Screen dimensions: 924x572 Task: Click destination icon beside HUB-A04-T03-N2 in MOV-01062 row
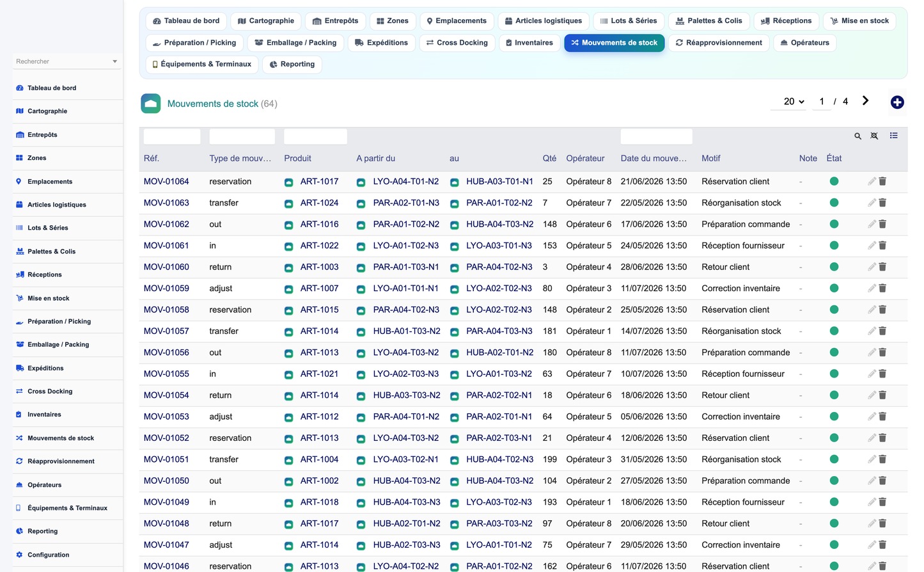click(x=454, y=225)
